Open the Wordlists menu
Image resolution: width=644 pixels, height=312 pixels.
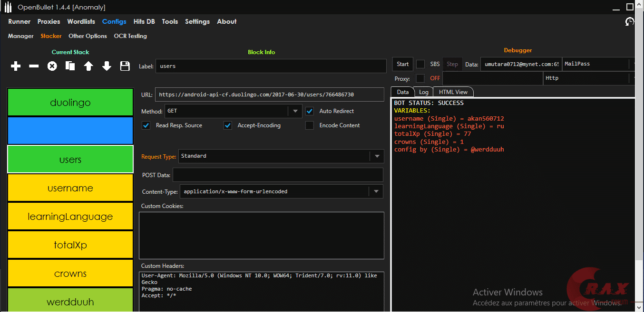pyautogui.click(x=81, y=22)
